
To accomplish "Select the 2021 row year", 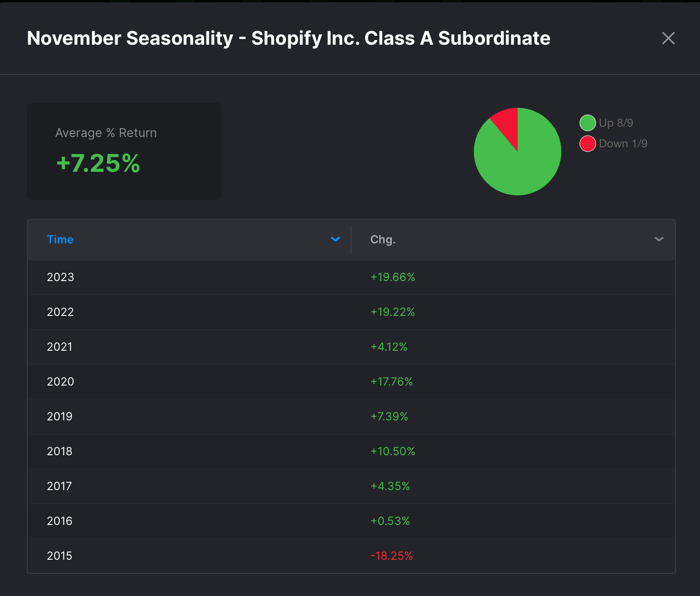I will click(x=60, y=347).
